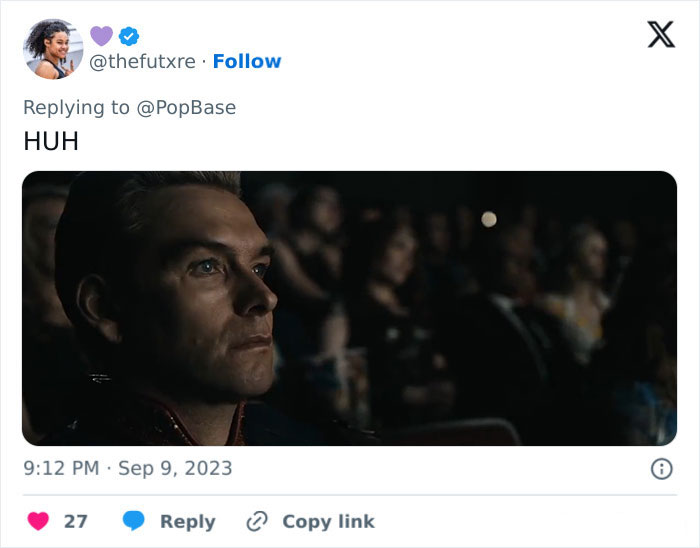This screenshot has height=548, width=700.
Task: Click the 27 likes count
Action: click(x=76, y=521)
